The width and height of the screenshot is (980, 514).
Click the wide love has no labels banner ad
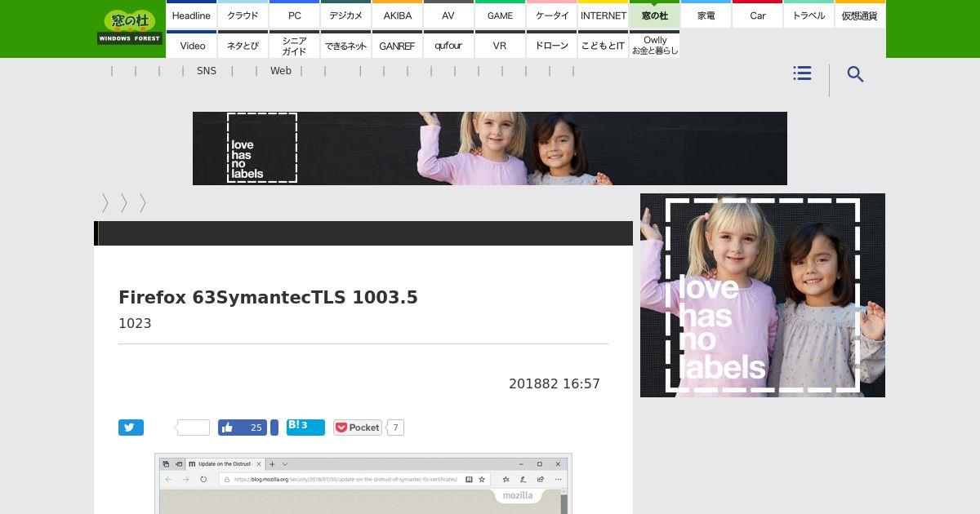point(490,148)
